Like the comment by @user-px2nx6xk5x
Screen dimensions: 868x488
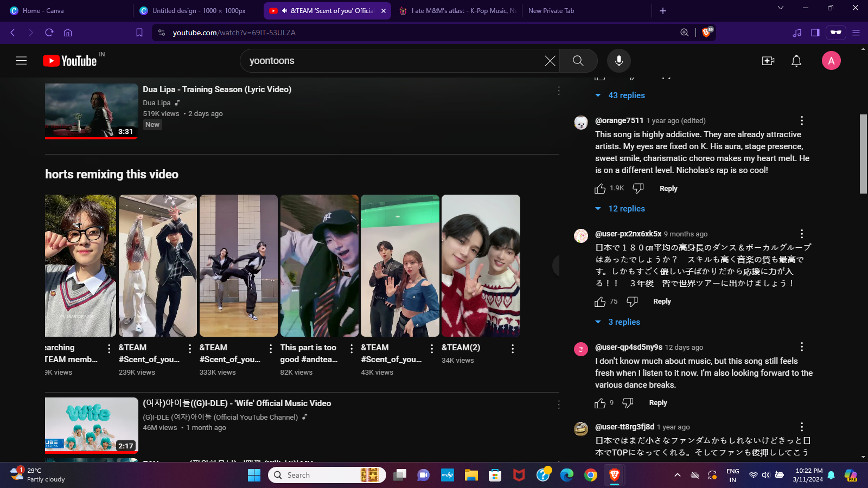(600, 301)
